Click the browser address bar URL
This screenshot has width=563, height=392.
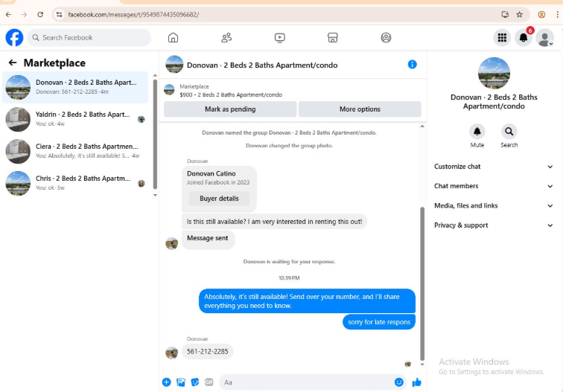point(133,15)
